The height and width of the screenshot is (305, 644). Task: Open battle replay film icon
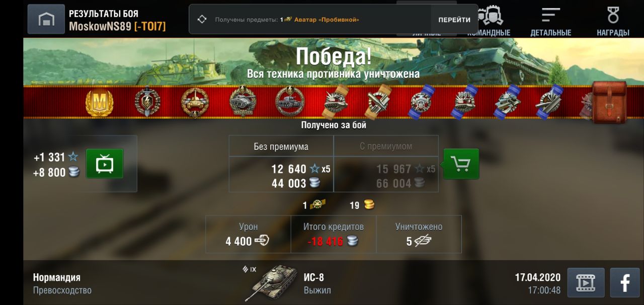586,283
